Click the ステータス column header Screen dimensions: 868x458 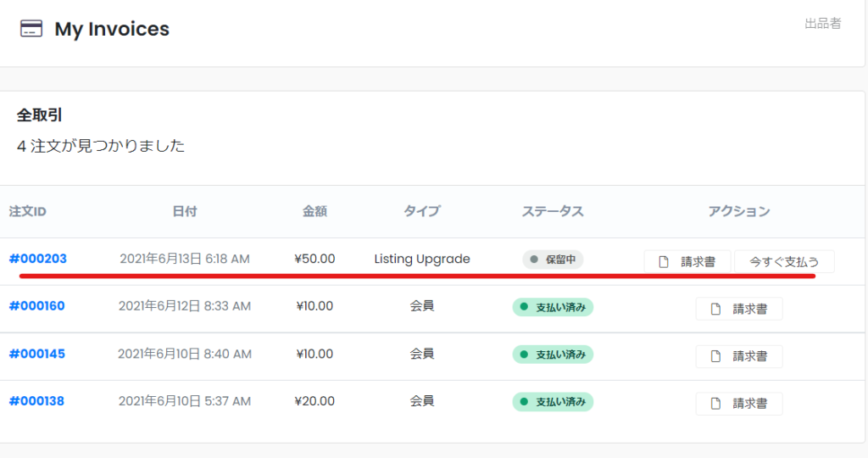pyautogui.click(x=553, y=211)
